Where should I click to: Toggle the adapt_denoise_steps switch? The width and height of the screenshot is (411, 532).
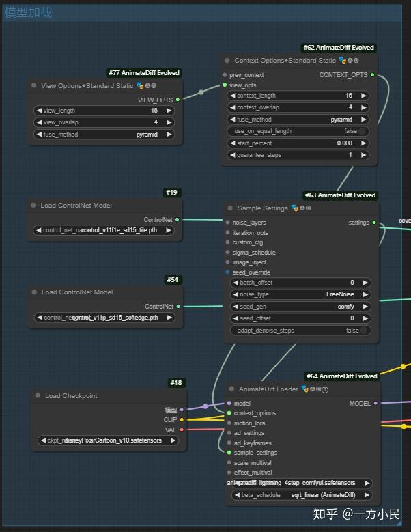click(x=364, y=331)
